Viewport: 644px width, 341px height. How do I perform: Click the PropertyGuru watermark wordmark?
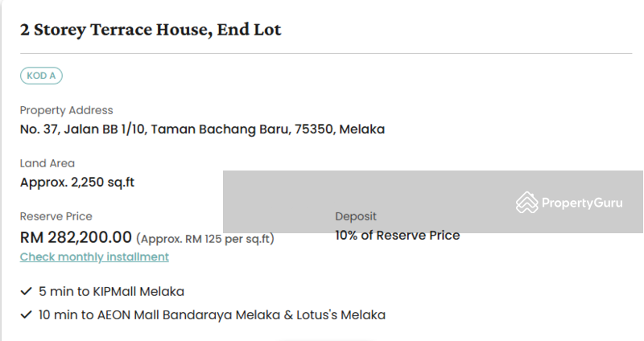point(582,203)
